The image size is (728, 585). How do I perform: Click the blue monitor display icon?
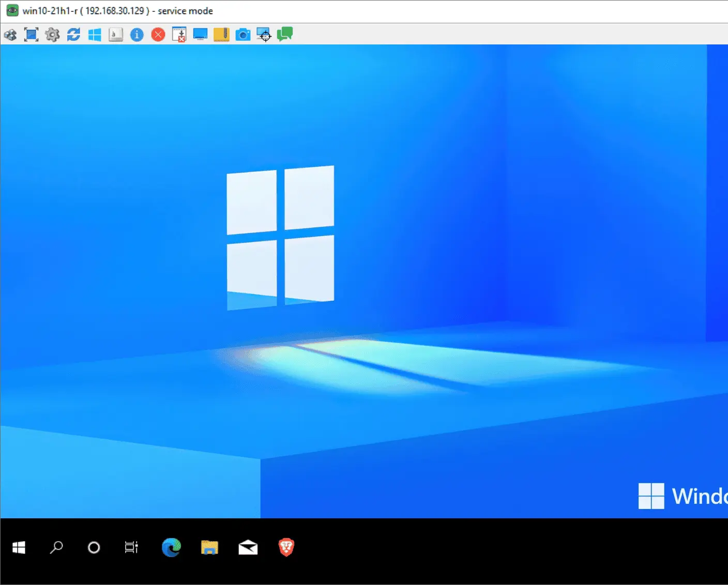[200, 35]
